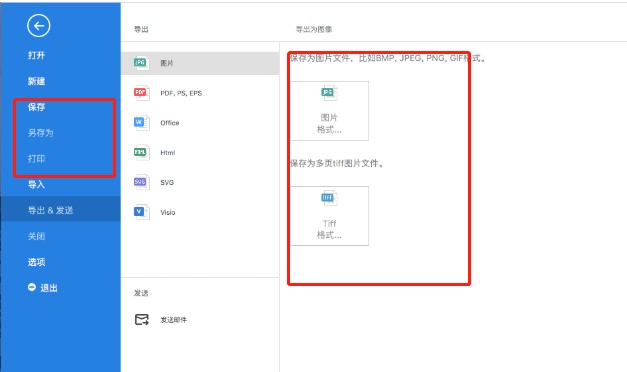Select the blue Visio file icon
Image resolution: width=627 pixels, height=372 pixels.
[x=142, y=212]
